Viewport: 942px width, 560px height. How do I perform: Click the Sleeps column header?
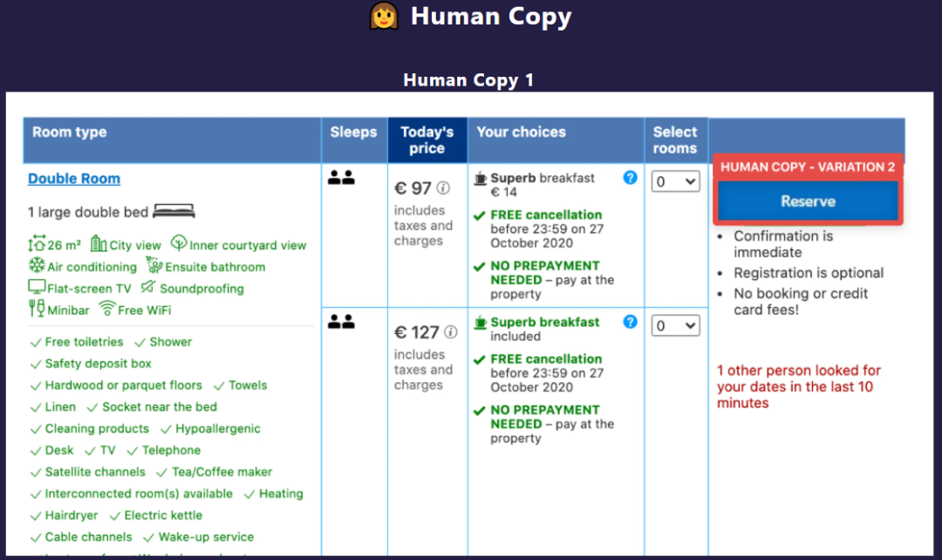354,140
